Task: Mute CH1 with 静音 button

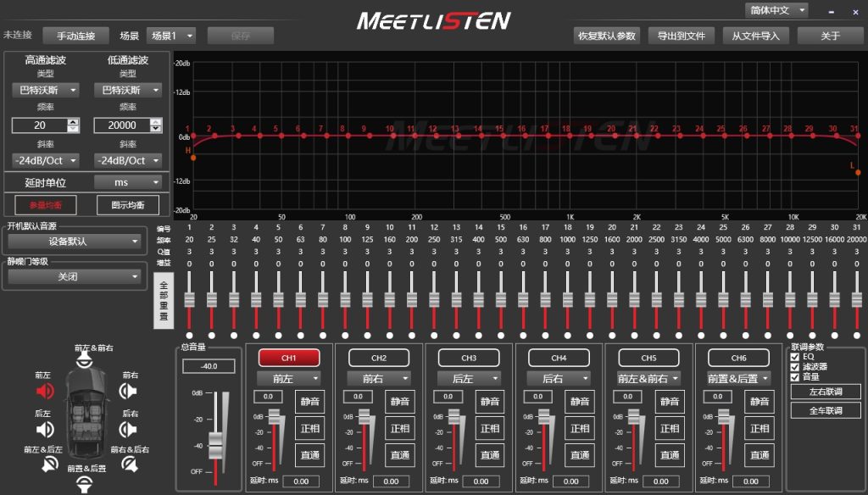Action: pos(310,402)
